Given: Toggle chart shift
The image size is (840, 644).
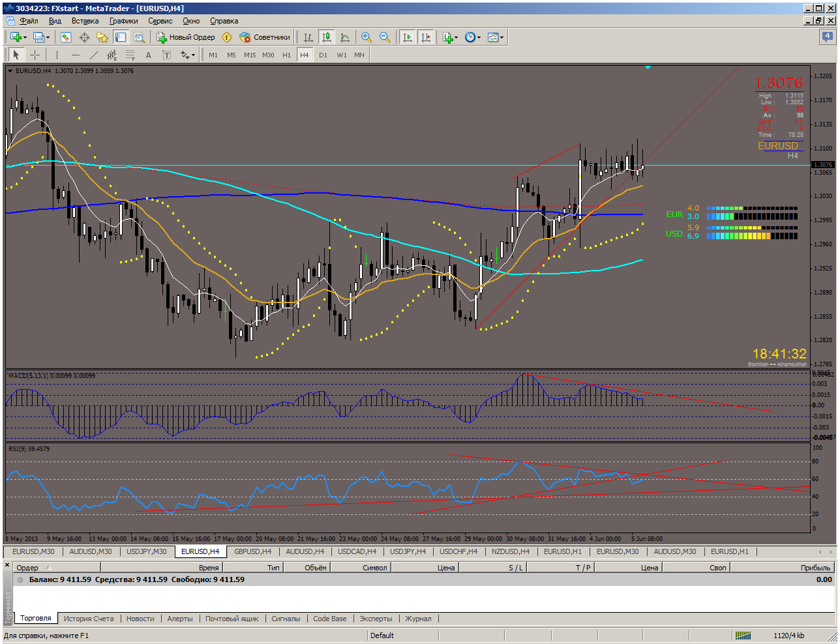Looking at the screenshot, I should coord(426,37).
